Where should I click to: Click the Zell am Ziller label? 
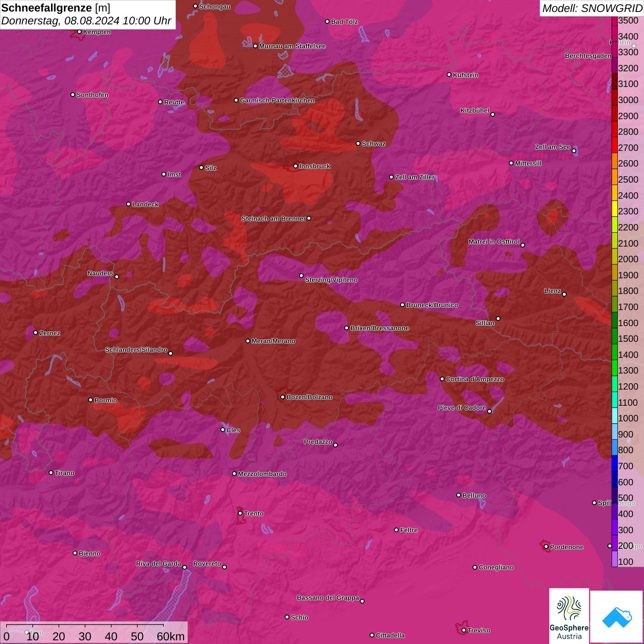[415, 177]
